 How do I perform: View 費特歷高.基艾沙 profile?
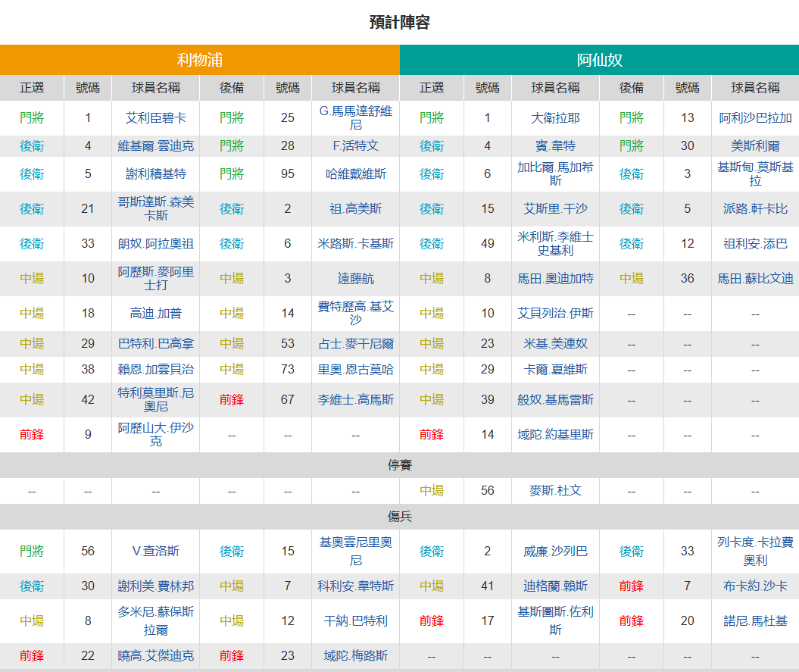coord(356,313)
